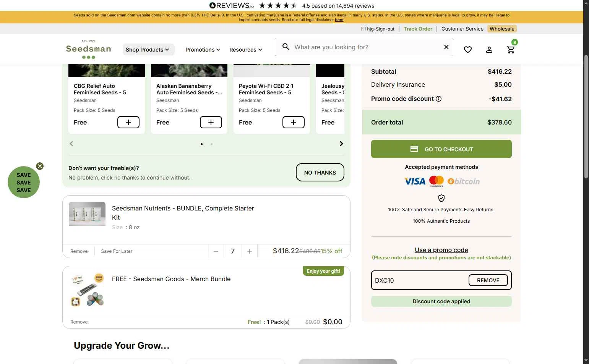Click the REVIEWS.io rating banner
589x364 pixels.
[x=292, y=5]
